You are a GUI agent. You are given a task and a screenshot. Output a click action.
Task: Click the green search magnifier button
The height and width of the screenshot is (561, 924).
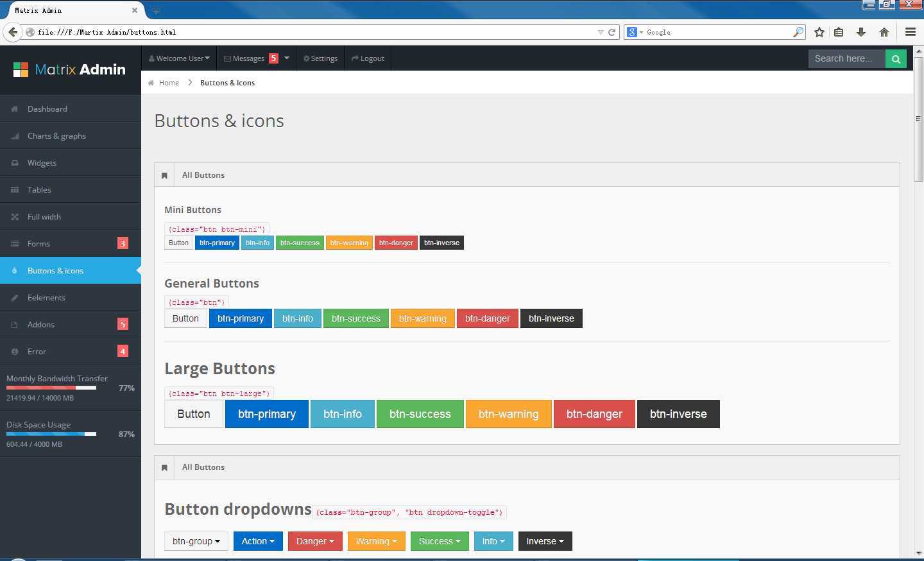(x=896, y=58)
